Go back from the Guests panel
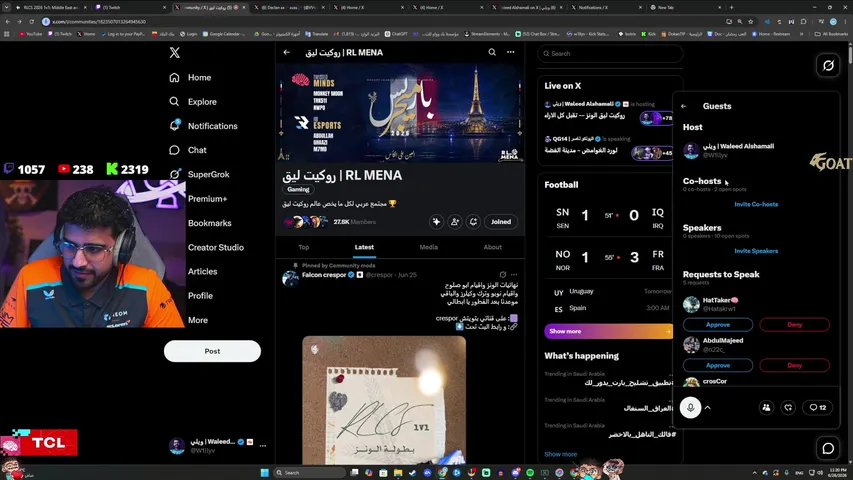853x480 pixels. tap(684, 106)
